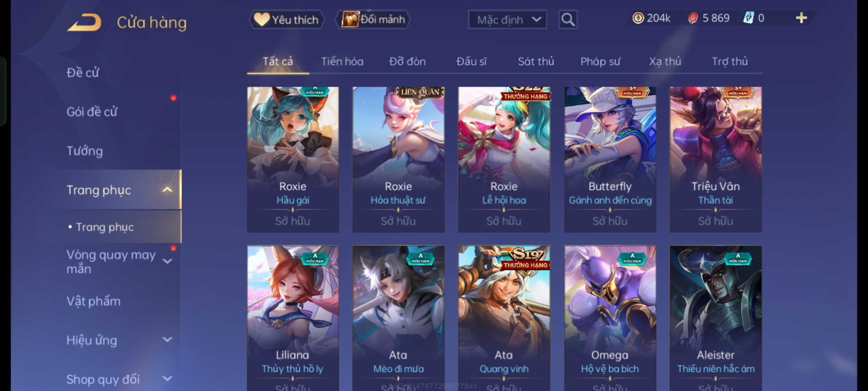Open Tướng in the sidebar
Screen dimensions: 868x391
tap(85, 151)
